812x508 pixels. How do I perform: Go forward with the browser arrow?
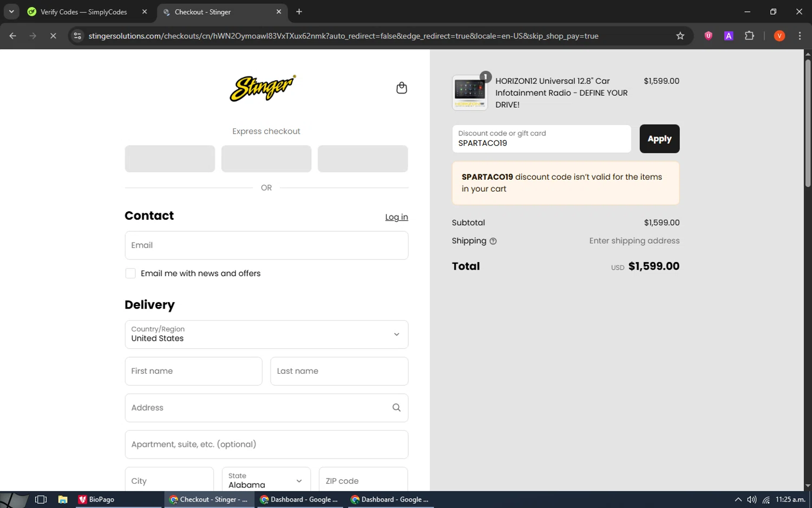coord(33,36)
